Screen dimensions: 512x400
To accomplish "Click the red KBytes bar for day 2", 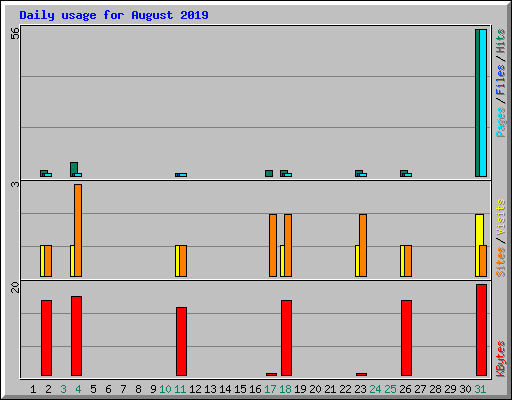I will click(47, 338).
